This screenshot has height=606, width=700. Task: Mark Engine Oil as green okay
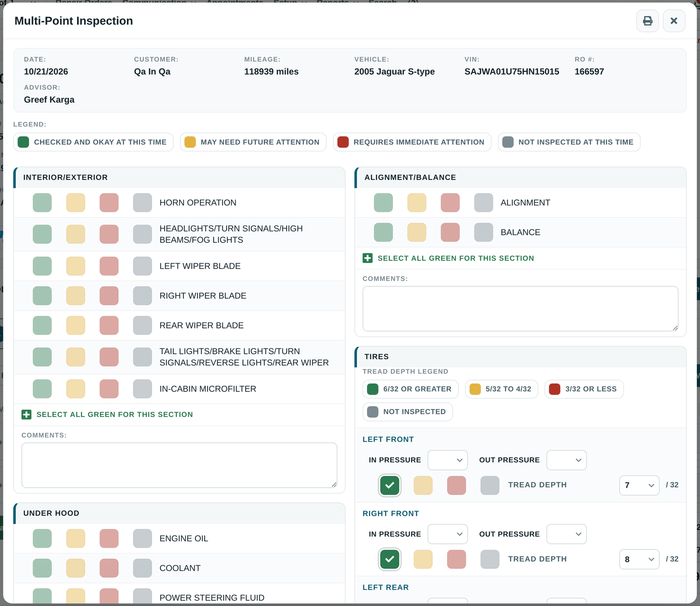pos(42,539)
